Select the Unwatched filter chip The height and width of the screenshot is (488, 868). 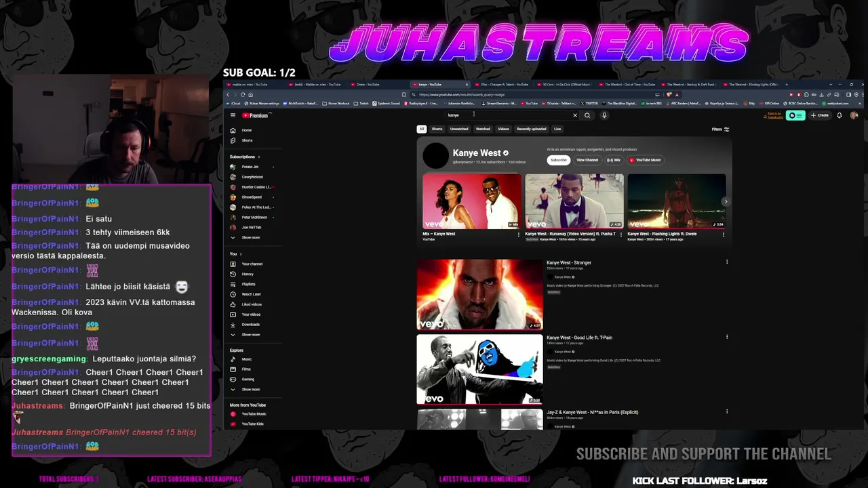459,129
